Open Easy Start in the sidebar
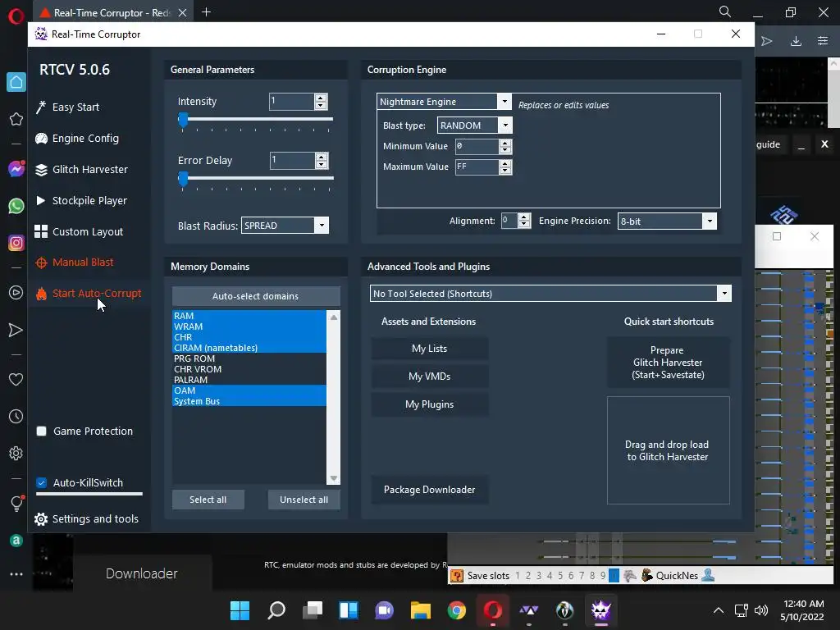 click(75, 107)
